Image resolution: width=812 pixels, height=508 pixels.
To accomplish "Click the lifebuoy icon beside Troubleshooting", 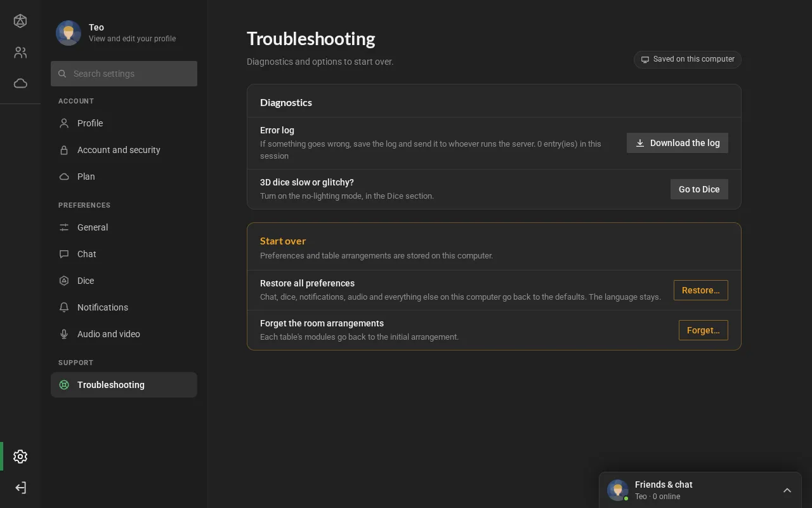I will [x=64, y=385].
